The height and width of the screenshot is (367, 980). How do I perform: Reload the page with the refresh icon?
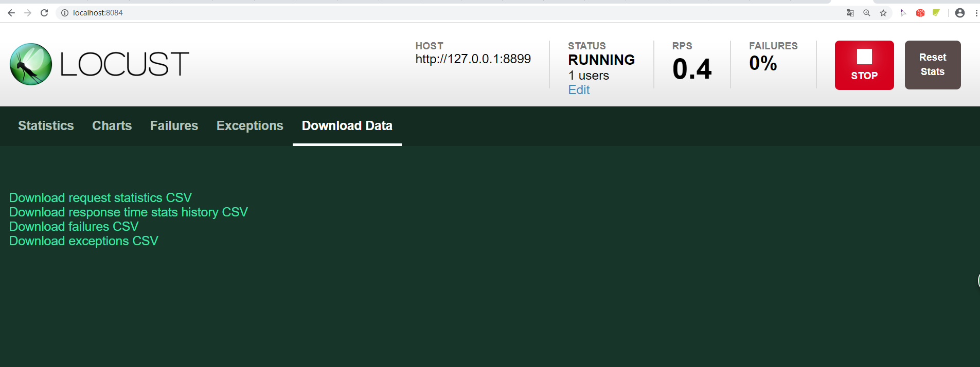44,13
